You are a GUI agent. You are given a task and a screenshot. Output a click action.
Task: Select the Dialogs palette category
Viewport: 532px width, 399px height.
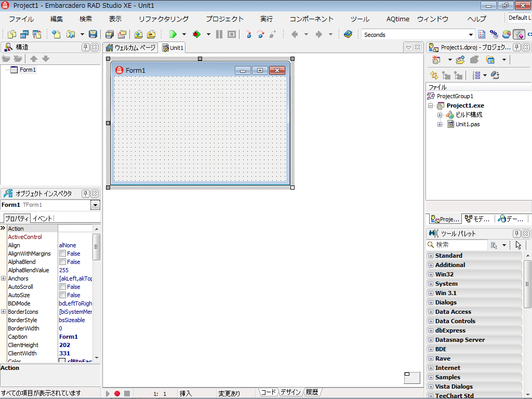[x=474, y=302]
